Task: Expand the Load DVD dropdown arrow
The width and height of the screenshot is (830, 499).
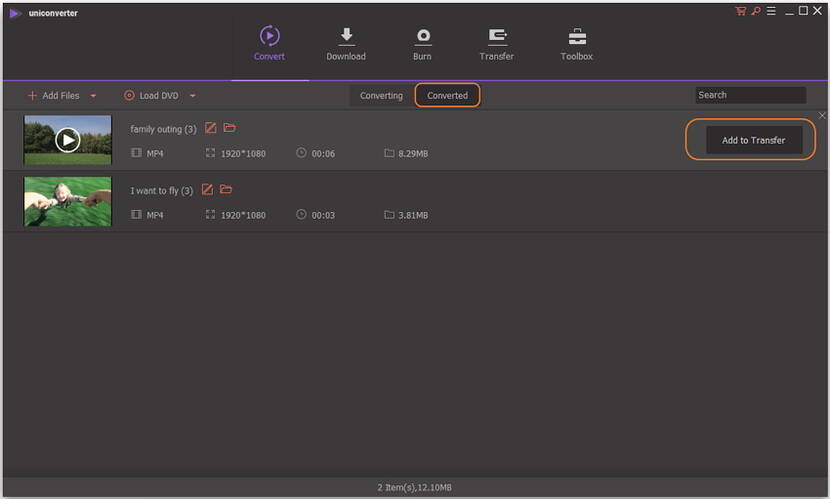Action: [x=193, y=96]
